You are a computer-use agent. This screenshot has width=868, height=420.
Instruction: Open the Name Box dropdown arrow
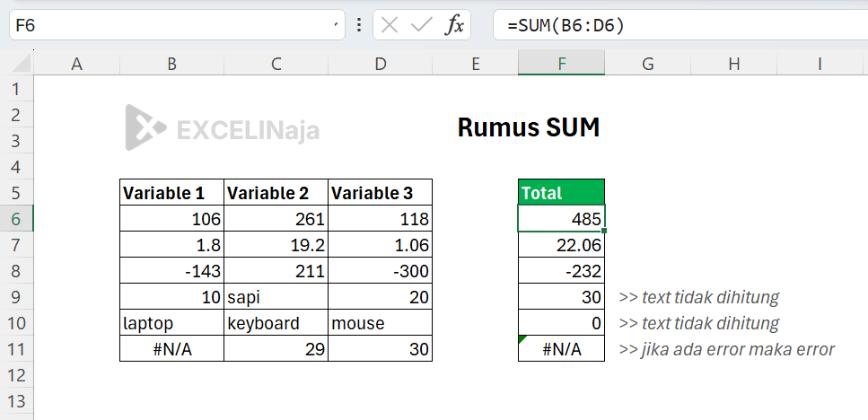click(336, 25)
